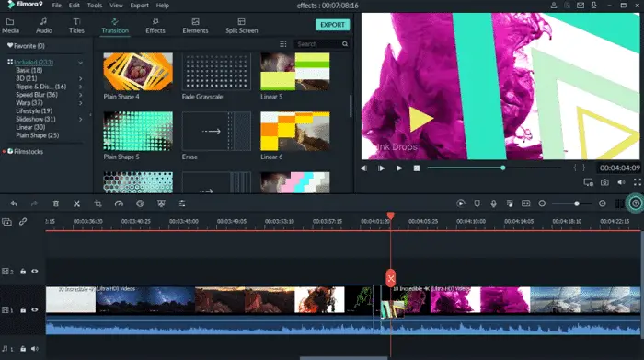The image size is (644, 360).
Task: Switch to the Elements tab
Action: point(195,26)
